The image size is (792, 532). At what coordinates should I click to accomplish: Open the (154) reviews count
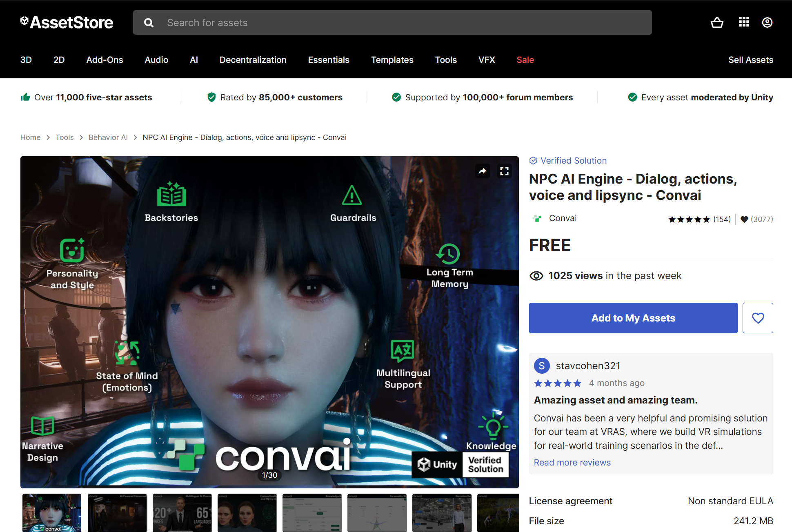click(x=722, y=219)
